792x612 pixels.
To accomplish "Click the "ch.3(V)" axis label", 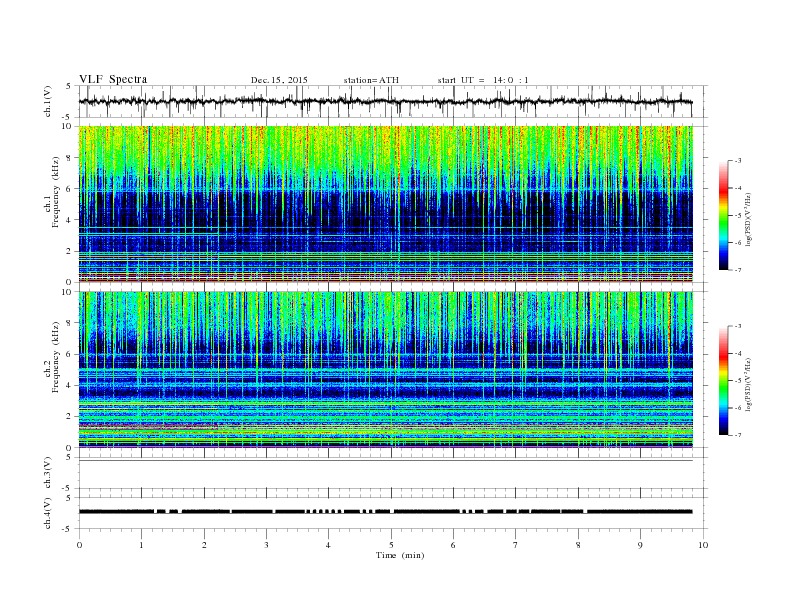I will [x=48, y=473].
